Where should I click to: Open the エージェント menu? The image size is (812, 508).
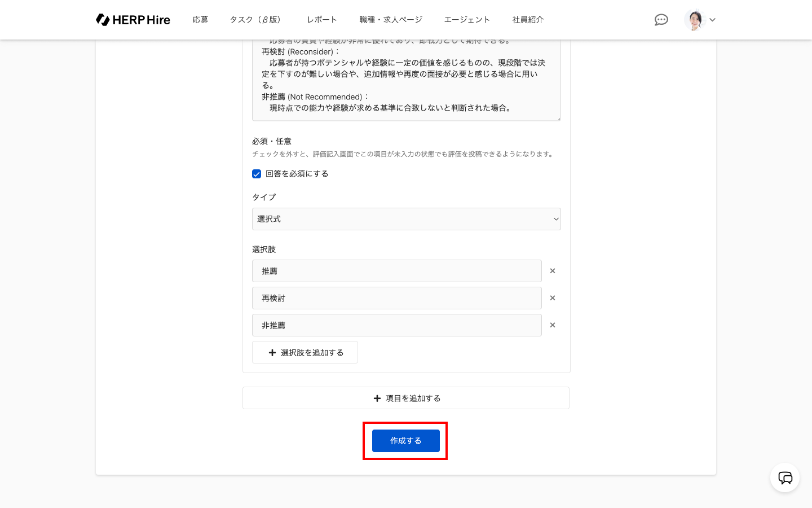click(x=467, y=20)
